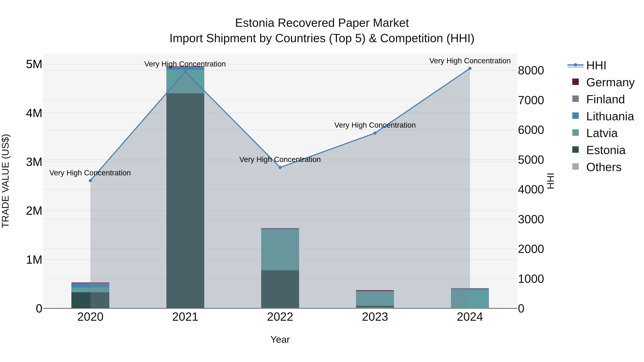Image resolution: width=644 pixels, height=362 pixels.
Task: Click the Very High Concentration label above 2024
Action: click(x=470, y=61)
